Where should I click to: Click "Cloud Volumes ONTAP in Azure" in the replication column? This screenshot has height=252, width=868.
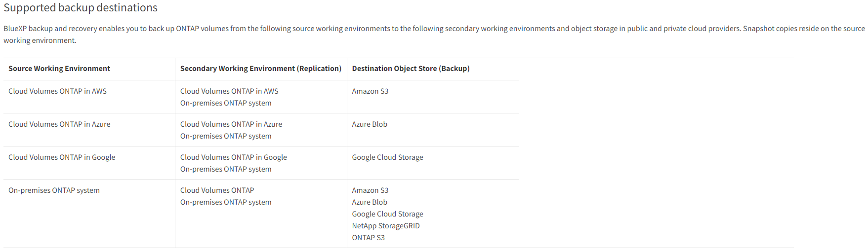(231, 124)
